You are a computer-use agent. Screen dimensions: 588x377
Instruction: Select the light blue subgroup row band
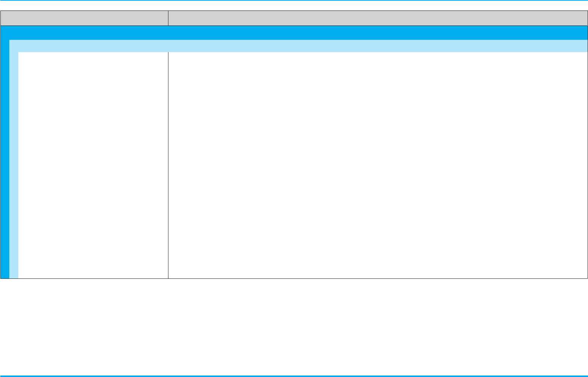(x=298, y=46)
